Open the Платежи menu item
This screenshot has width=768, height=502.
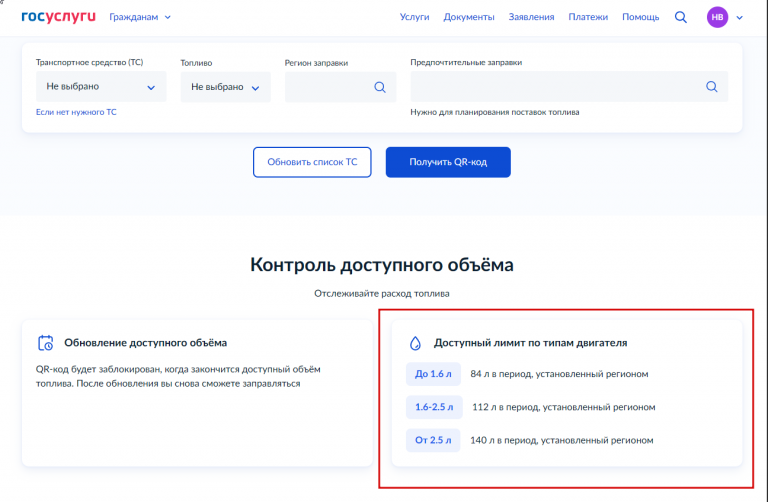[x=588, y=17]
